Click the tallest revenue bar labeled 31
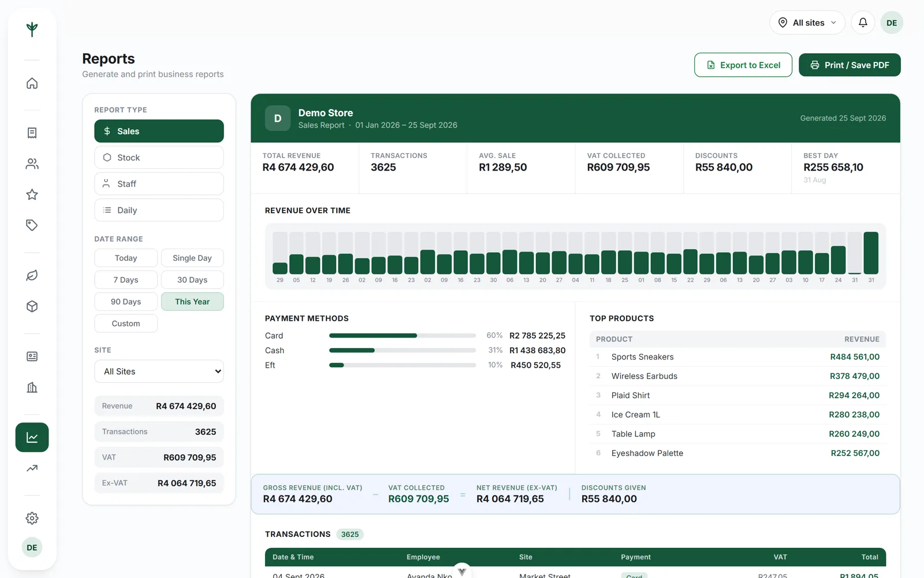The width and height of the screenshot is (924, 578). pos(871,253)
